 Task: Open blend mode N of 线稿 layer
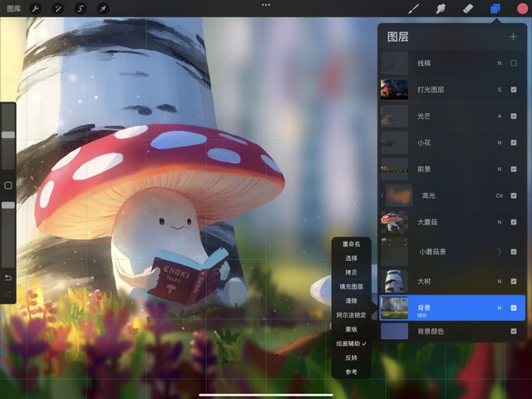click(x=500, y=63)
